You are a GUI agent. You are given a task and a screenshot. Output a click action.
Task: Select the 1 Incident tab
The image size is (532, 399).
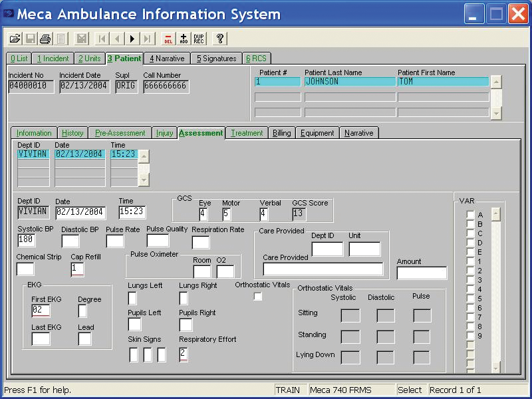(x=53, y=59)
